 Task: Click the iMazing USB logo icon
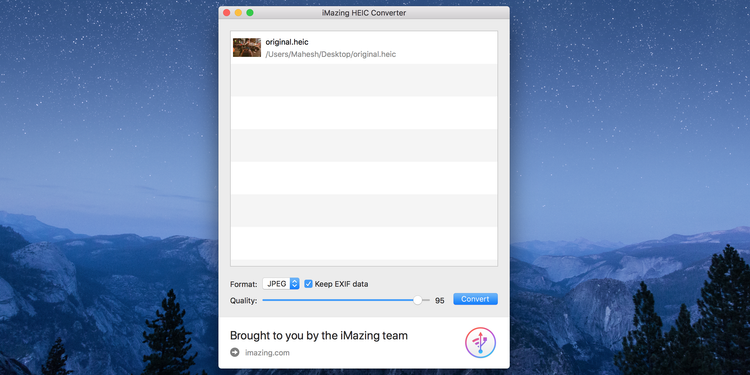click(x=480, y=342)
